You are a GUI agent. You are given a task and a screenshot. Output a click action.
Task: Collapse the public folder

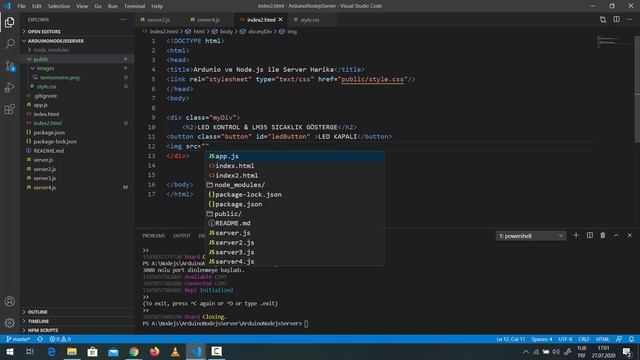pos(40,59)
